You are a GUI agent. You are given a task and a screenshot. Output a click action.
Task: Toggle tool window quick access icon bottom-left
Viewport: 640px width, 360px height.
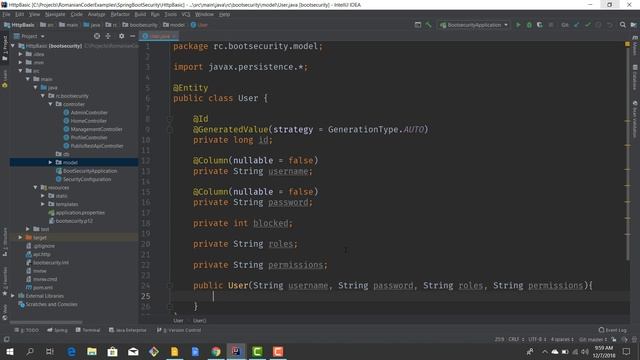pos(6,339)
